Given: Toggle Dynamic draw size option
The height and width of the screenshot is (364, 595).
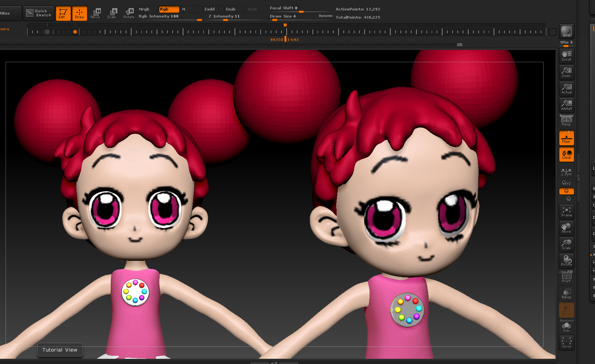Looking at the screenshot, I should click(325, 16).
